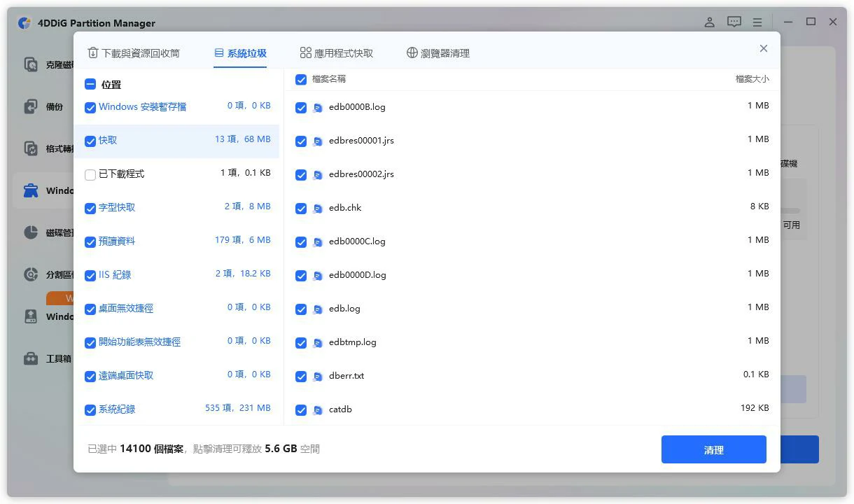Click the edb0000B.log file icon
The height and width of the screenshot is (504, 854).
tap(318, 108)
